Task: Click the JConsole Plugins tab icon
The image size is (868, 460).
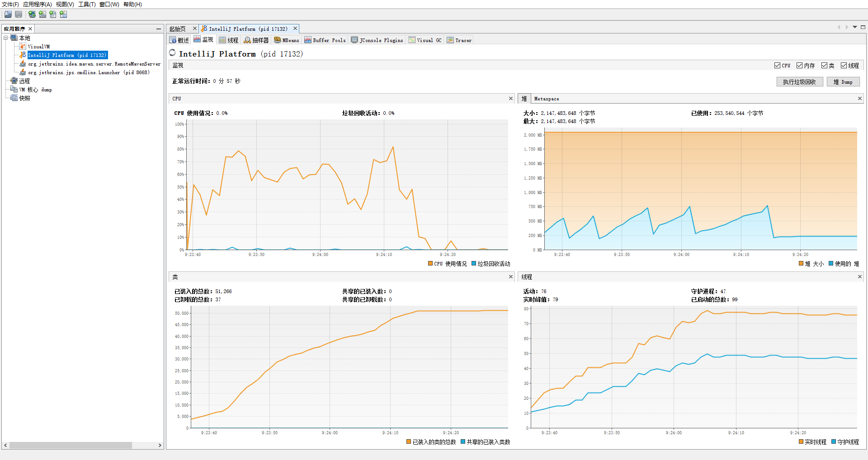Action: coord(354,40)
